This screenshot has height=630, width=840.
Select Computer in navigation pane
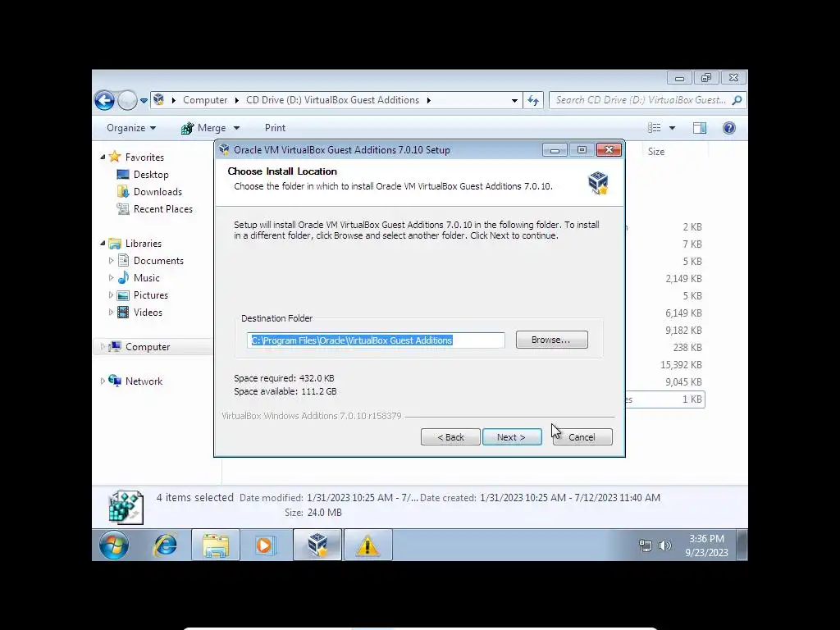pyautogui.click(x=148, y=347)
